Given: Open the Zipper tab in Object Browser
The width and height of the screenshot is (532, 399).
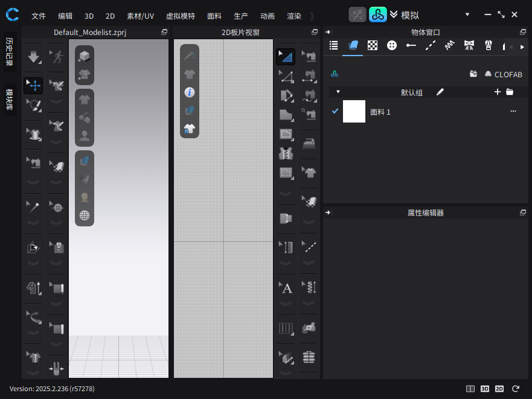Looking at the screenshot, I should (489, 45).
